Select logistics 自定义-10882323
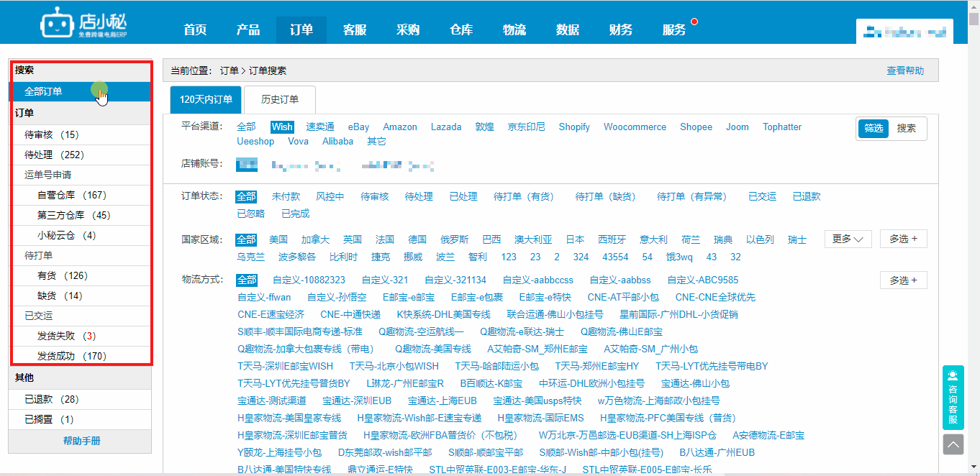This screenshot has width=980, height=476. coord(309,280)
